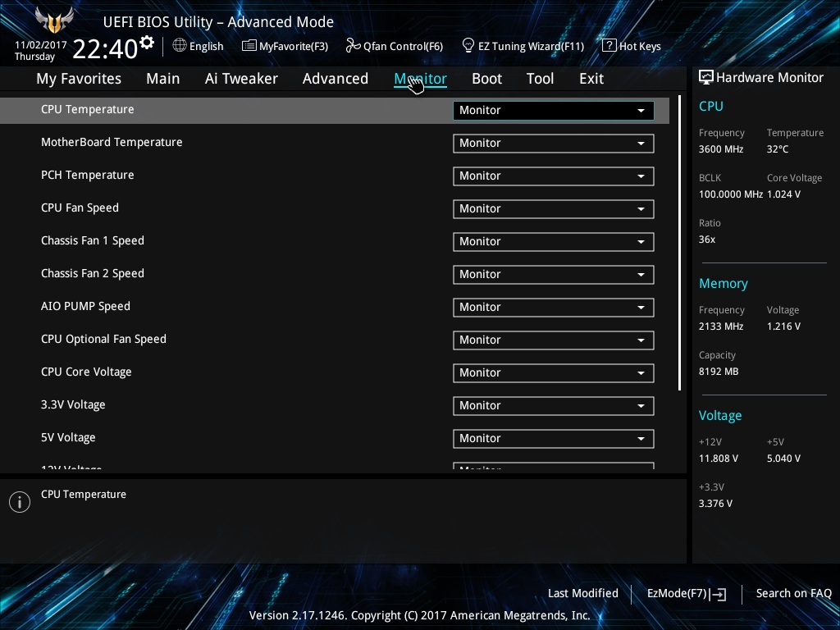Screen dimensions: 840x630
Task: Select the PCH Temperature label
Action: tap(87, 175)
